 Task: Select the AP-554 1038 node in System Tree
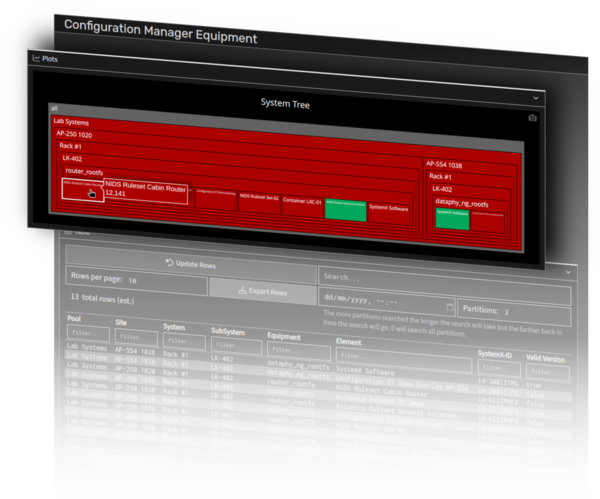[444, 164]
